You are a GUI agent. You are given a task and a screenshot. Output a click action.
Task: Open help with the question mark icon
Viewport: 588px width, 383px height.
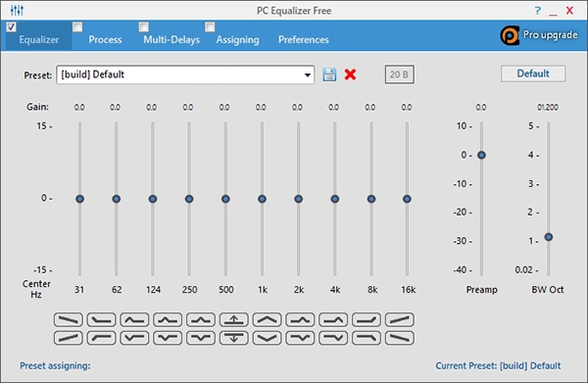click(x=538, y=11)
